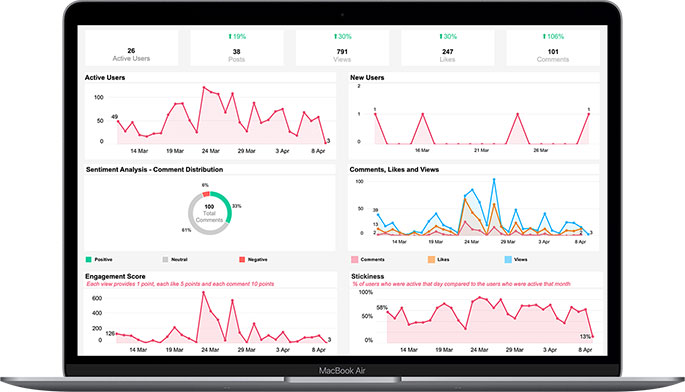
Task: Click the green up arrow above Likes
Action: pos(441,37)
